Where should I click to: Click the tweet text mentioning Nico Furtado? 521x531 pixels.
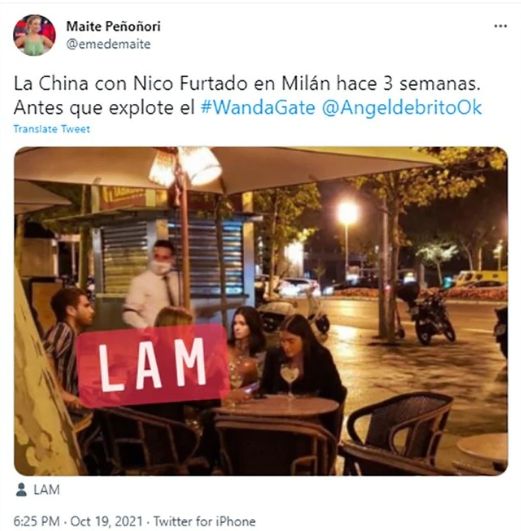coord(247,84)
